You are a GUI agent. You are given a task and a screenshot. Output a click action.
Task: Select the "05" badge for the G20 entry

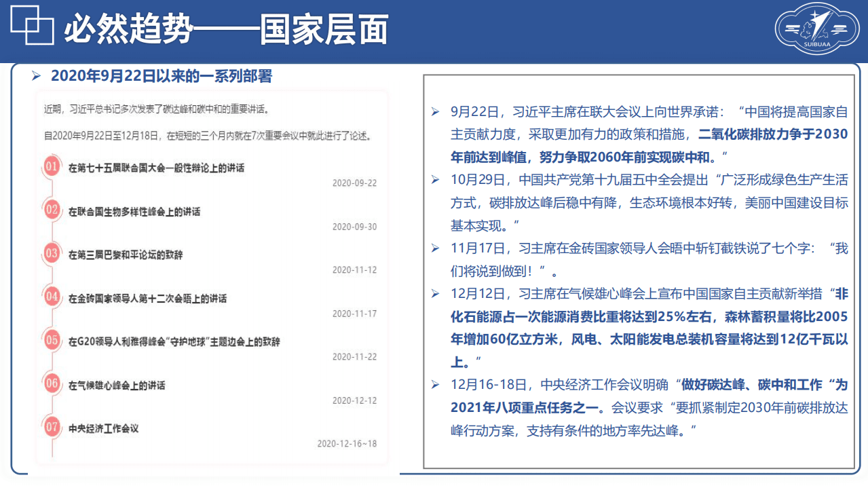point(51,339)
